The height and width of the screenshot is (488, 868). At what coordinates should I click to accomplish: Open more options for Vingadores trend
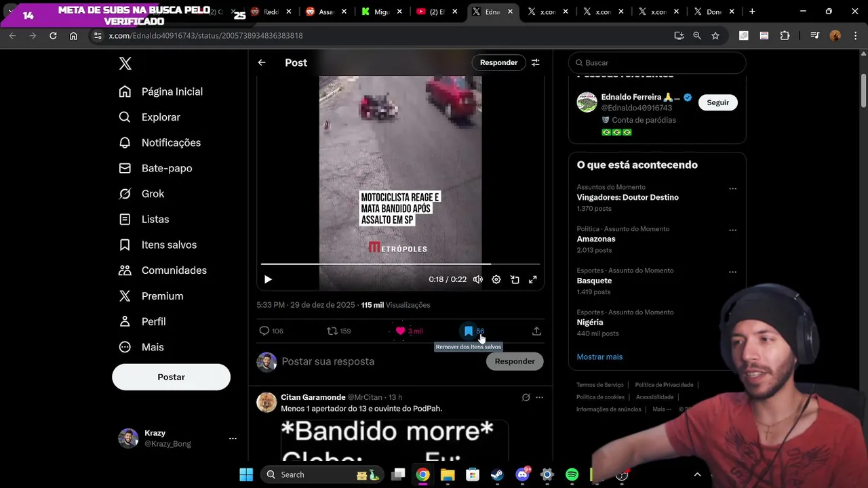pos(732,189)
